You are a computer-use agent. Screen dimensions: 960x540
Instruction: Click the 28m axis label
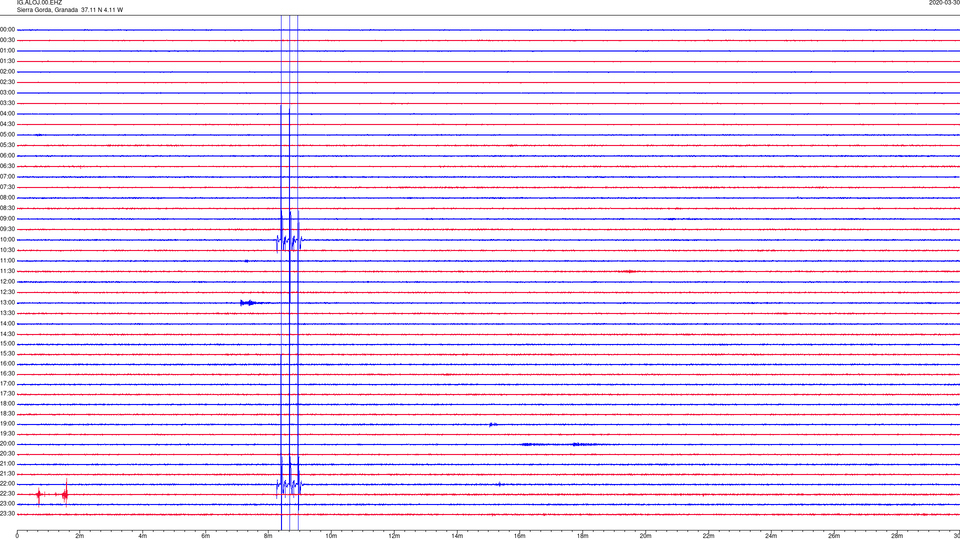(x=897, y=536)
